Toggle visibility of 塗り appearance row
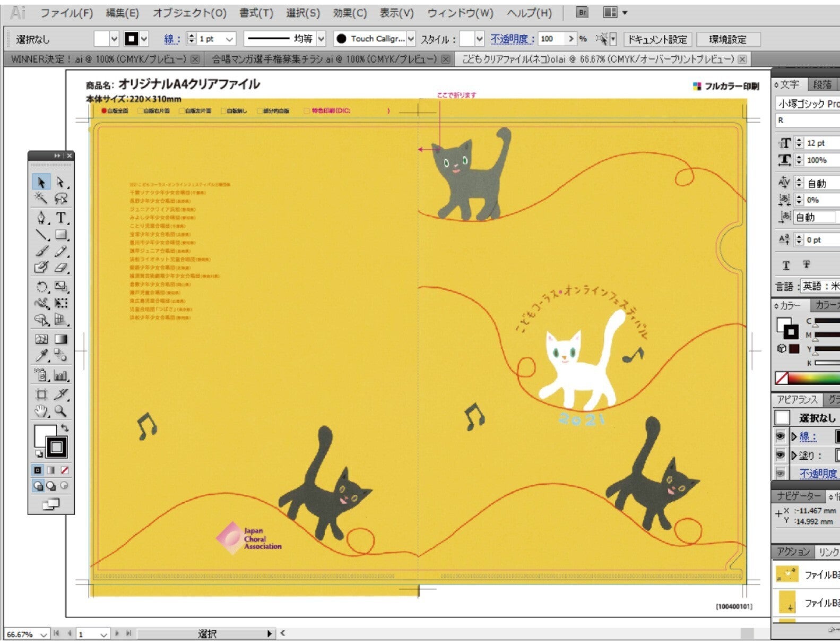 click(780, 455)
